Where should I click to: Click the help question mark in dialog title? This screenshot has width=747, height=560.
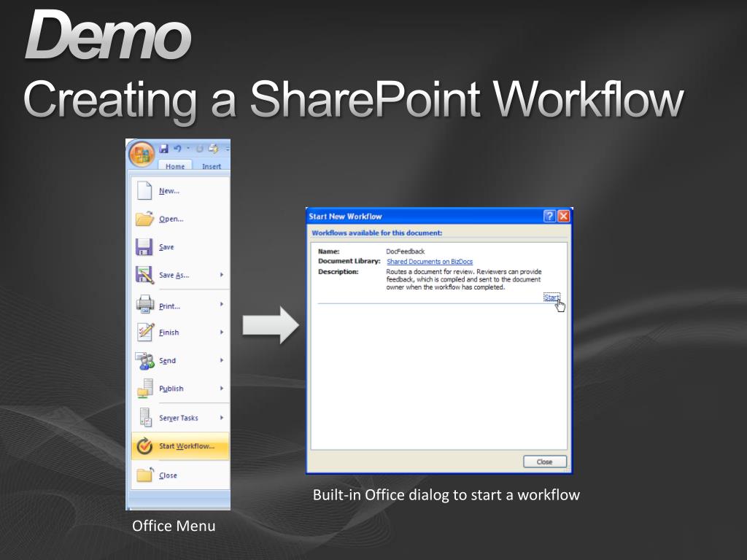coord(549,216)
